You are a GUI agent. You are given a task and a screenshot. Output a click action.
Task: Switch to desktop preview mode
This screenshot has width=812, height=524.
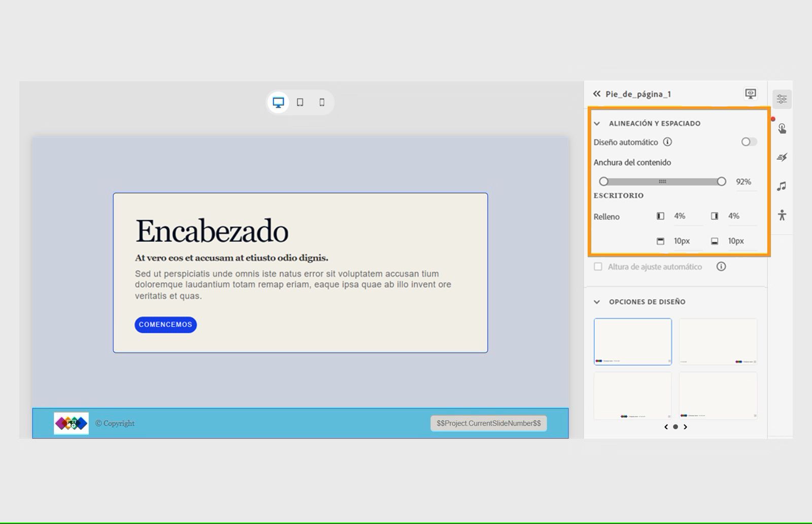point(278,102)
